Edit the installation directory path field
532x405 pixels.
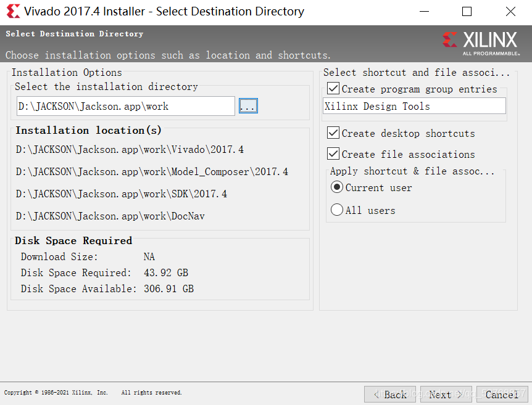click(125, 106)
